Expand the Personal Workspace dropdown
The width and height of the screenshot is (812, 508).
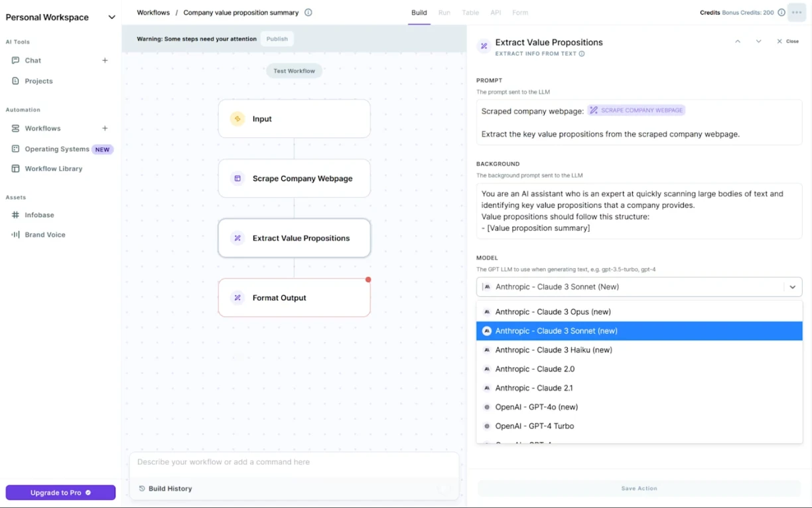(x=111, y=17)
